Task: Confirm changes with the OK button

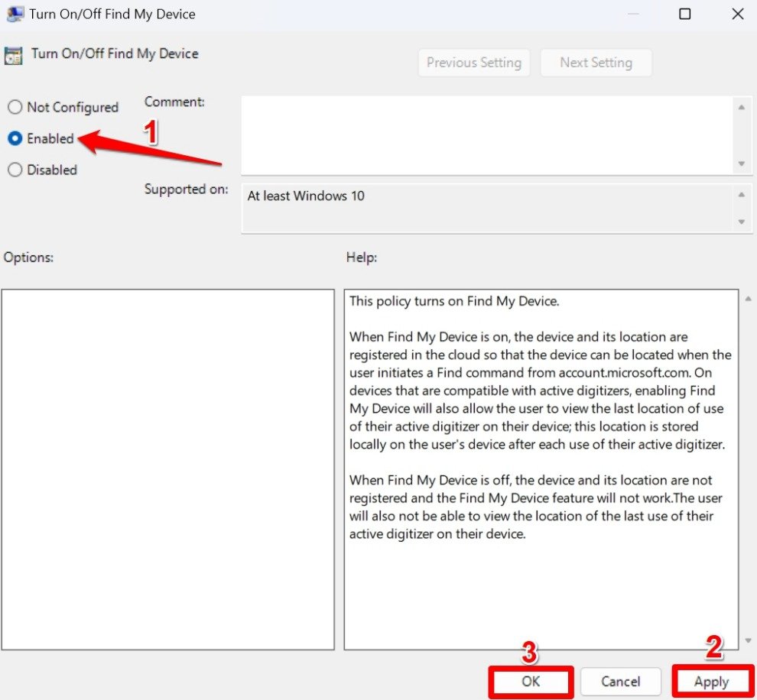Action: 531,681
